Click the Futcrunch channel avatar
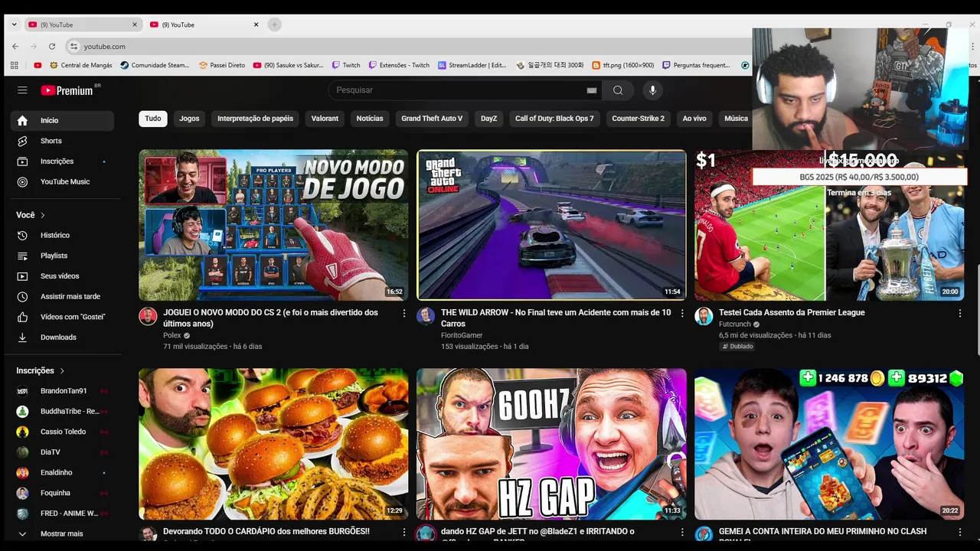The width and height of the screenshot is (980, 551). coord(704,317)
